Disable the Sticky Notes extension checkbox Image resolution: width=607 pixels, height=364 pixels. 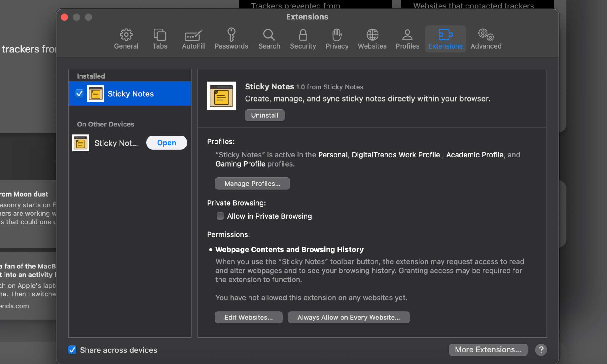coord(80,93)
